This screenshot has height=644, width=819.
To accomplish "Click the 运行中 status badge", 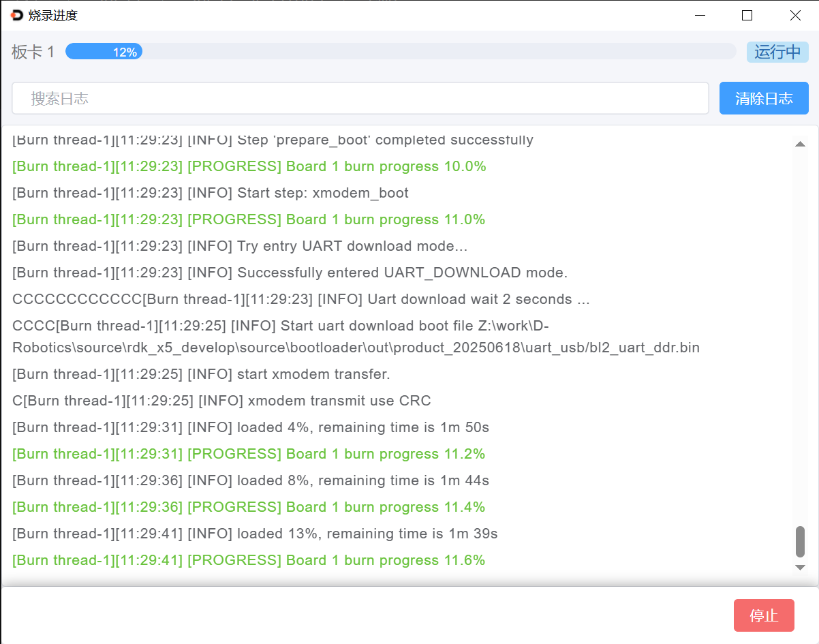I will pos(777,52).
